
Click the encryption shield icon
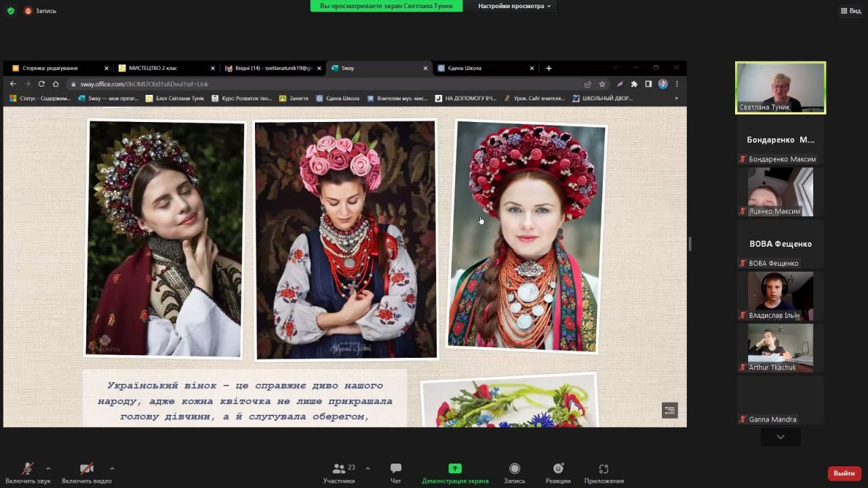click(x=10, y=11)
